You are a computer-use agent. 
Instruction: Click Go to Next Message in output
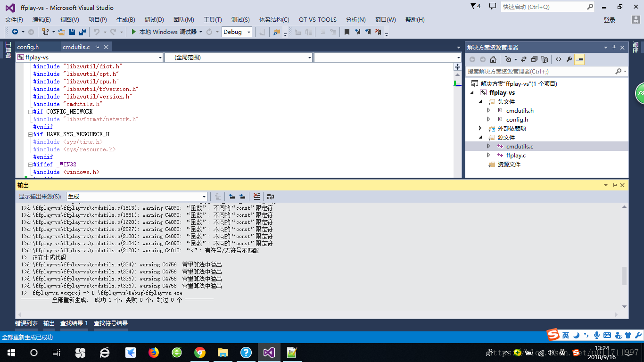(242, 197)
